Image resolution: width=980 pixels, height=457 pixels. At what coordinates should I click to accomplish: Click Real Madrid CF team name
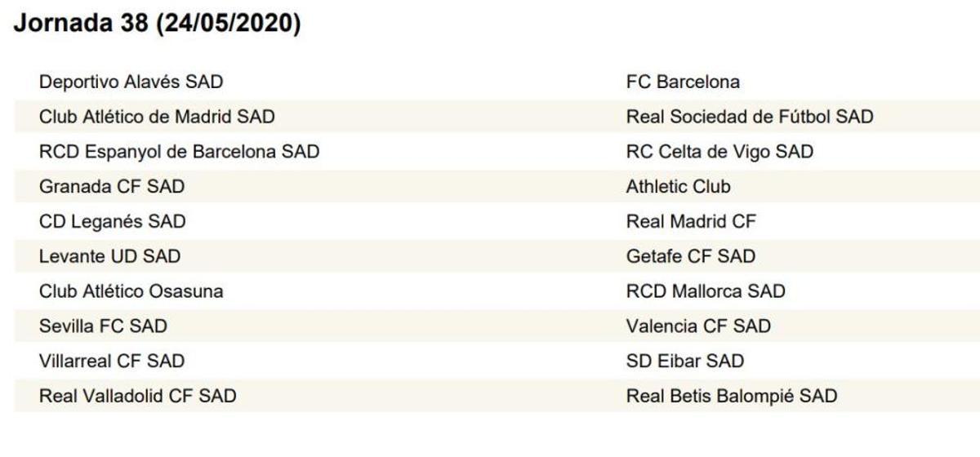pos(691,221)
